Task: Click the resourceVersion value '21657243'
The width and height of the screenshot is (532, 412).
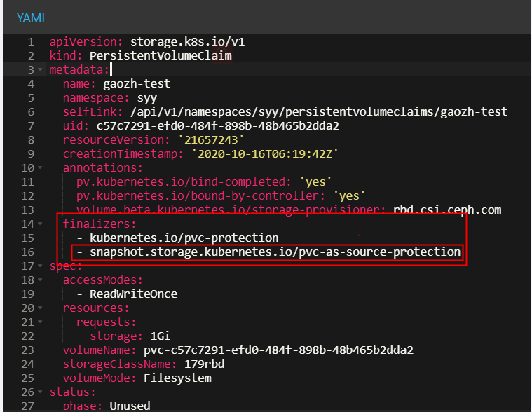Action: [211, 139]
